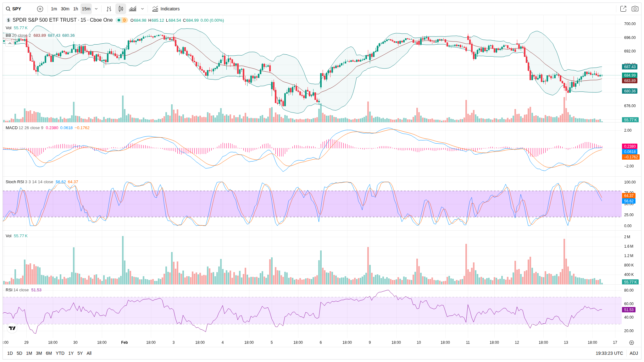The width and height of the screenshot is (644, 362).
Task: Collapse the indicator legend chevron
Action: point(10,43)
